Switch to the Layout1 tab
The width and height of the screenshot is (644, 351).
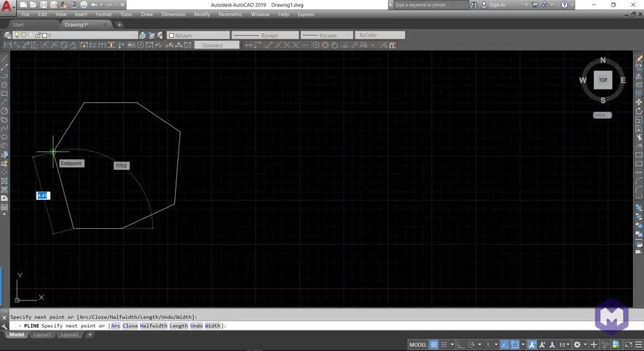42,335
